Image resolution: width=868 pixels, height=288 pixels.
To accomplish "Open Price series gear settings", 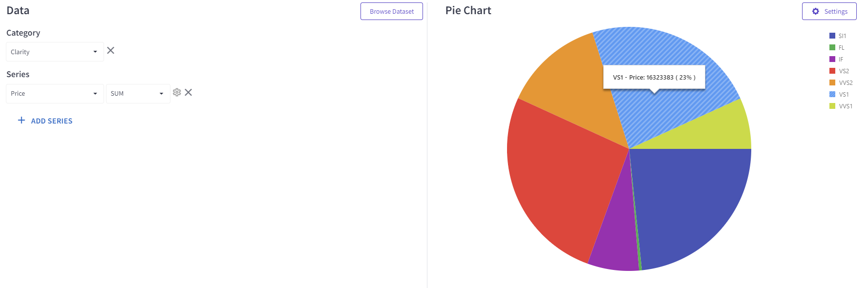I will click(177, 92).
